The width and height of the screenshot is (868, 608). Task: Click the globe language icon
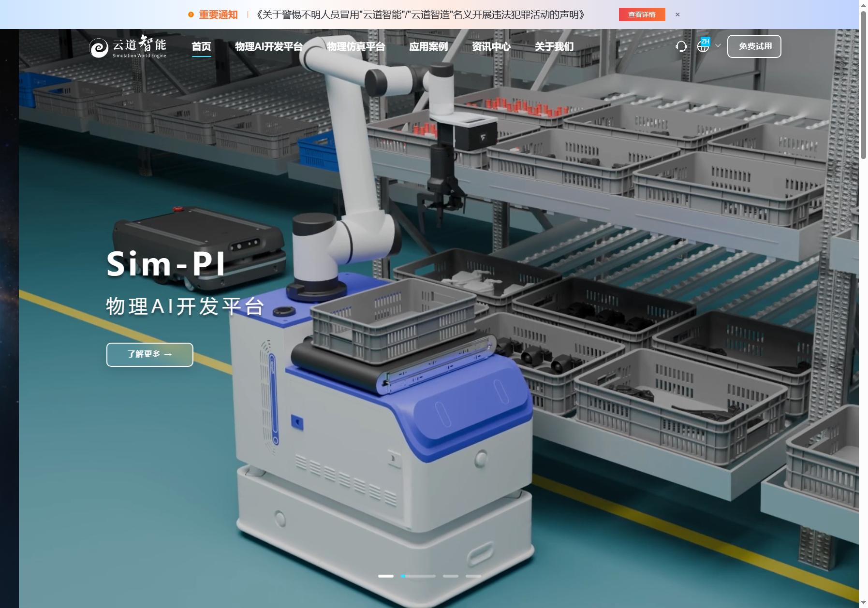click(703, 46)
